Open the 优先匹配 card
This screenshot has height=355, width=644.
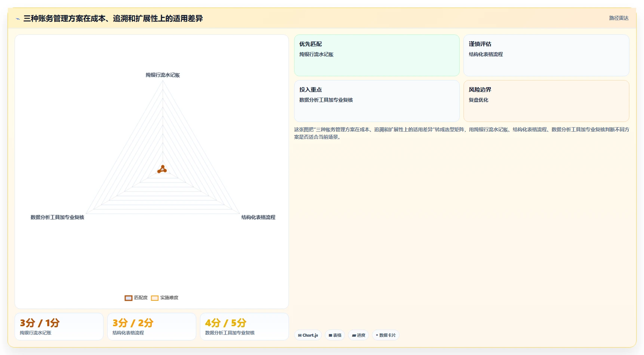377,55
